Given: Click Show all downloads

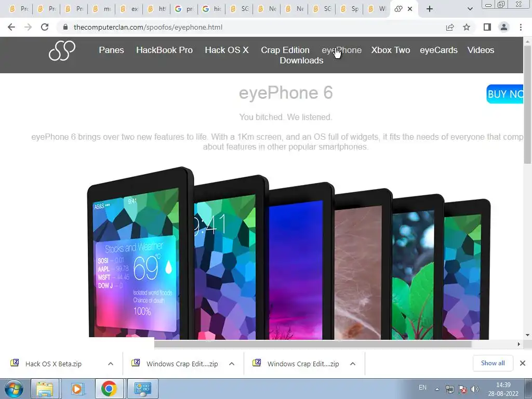Looking at the screenshot, I should (x=493, y=363).
